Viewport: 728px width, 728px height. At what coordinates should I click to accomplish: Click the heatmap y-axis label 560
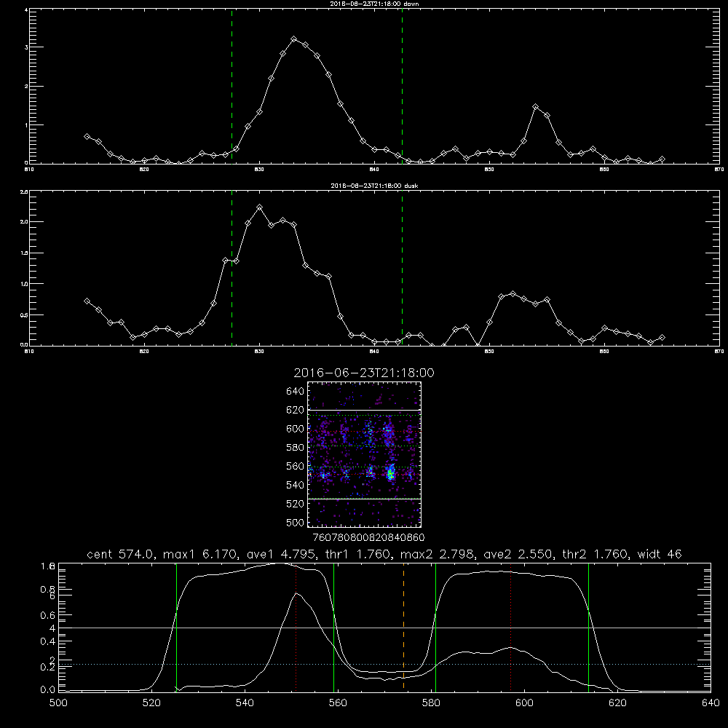click(296, 466)
